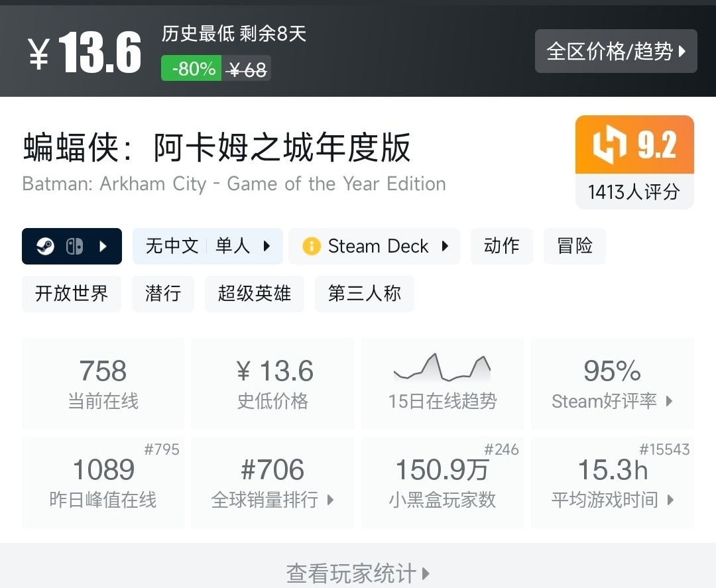Viewport: 716px width, 588px height.
Task: Open the 15.3h 平均游戏时间 card
Action: (613, 483)
